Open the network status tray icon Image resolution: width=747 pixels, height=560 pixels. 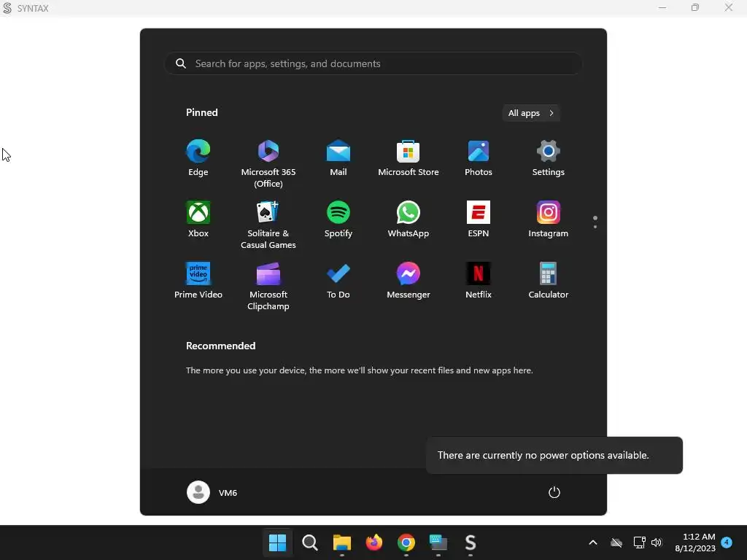click(x=639, y=542)
